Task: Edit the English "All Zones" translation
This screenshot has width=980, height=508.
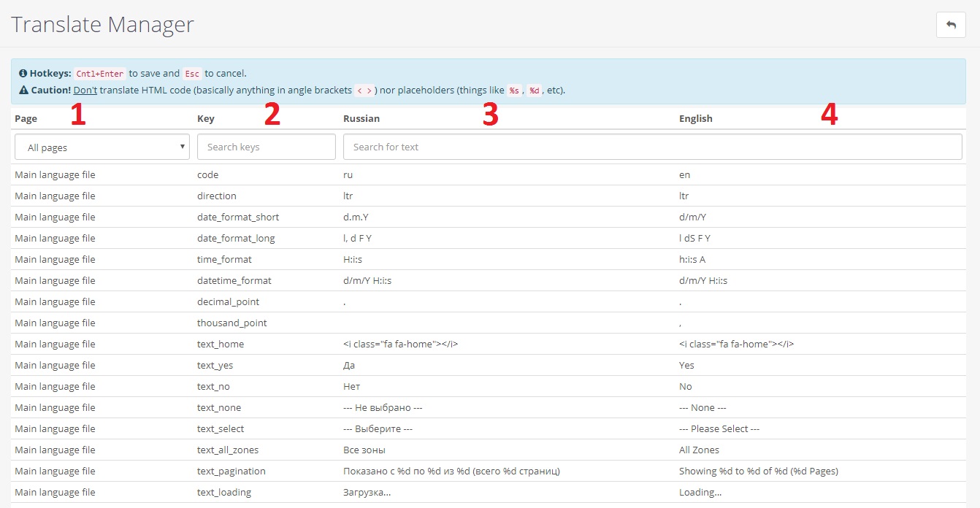Action: [699, 450]
